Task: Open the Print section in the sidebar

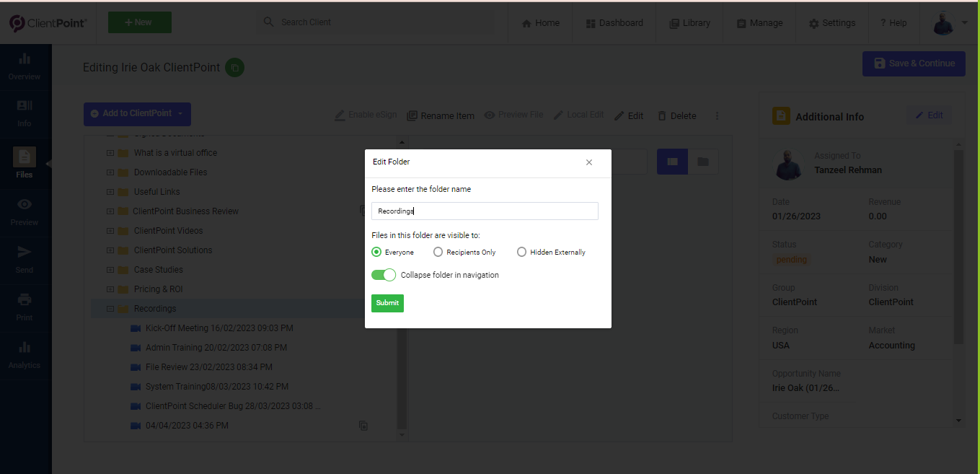Action: [x=25, y=307]
